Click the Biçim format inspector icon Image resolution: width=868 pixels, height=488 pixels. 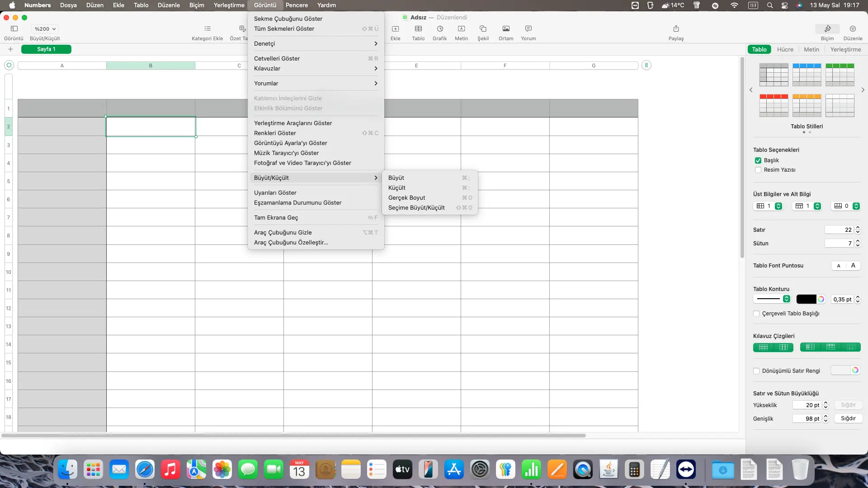pos(827,28)
